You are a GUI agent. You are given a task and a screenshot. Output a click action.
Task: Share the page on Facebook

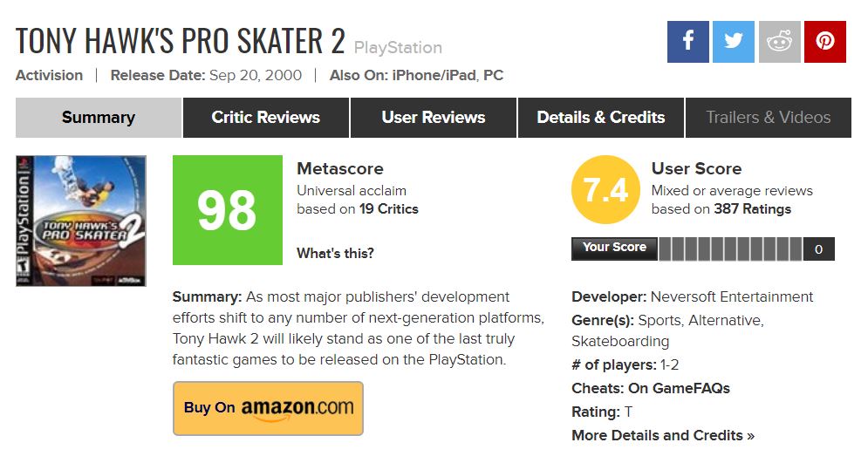tap(687, 42)
